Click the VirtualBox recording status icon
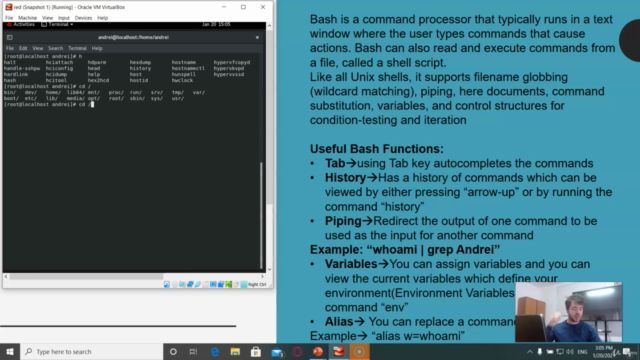 coord(221,284)
